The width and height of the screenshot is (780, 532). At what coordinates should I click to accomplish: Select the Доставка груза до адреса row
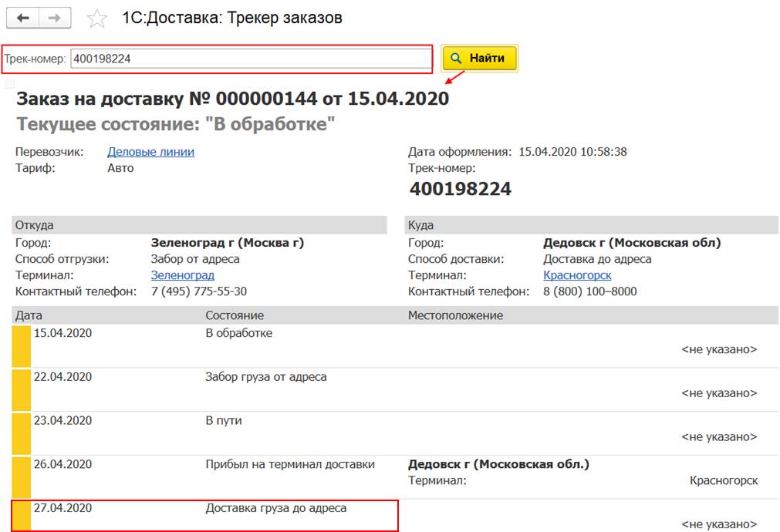click(x=275, y=508)
